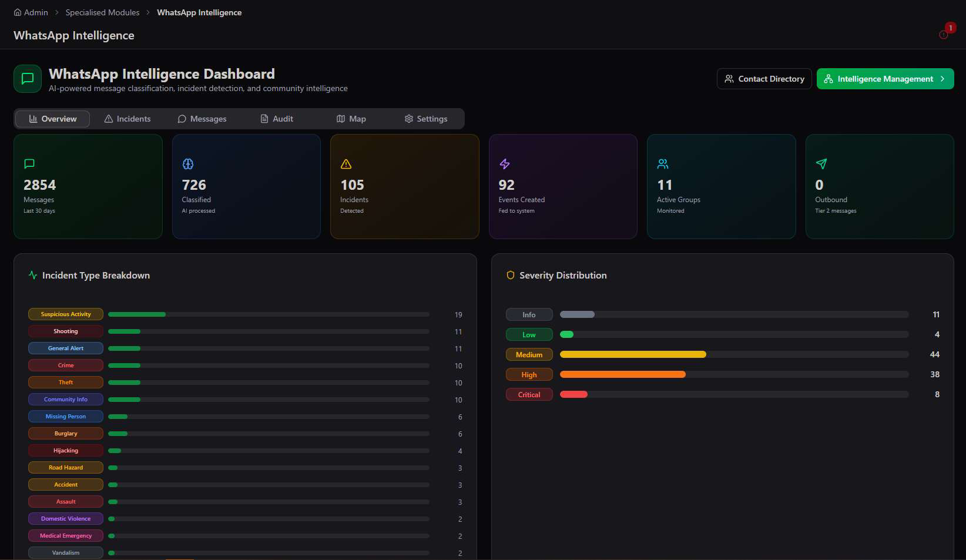
Task: Click the Burglary incident tag
Action: pos(66,434)
